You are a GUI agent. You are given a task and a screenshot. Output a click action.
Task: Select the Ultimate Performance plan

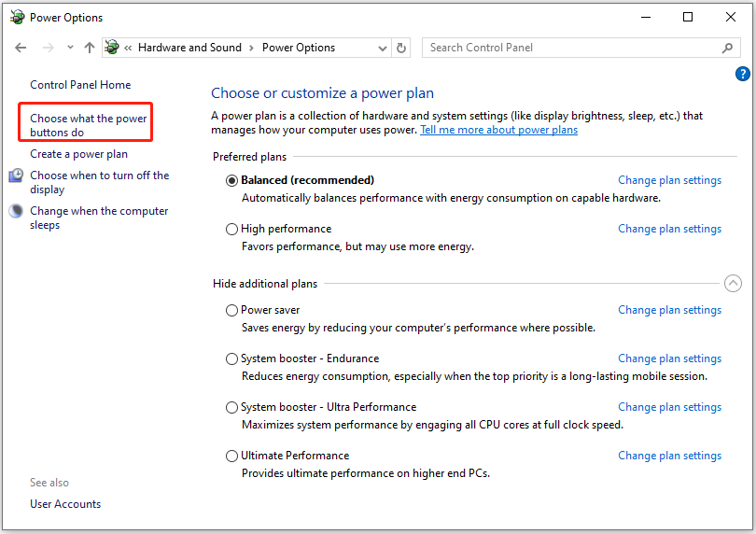click(231, 456)
